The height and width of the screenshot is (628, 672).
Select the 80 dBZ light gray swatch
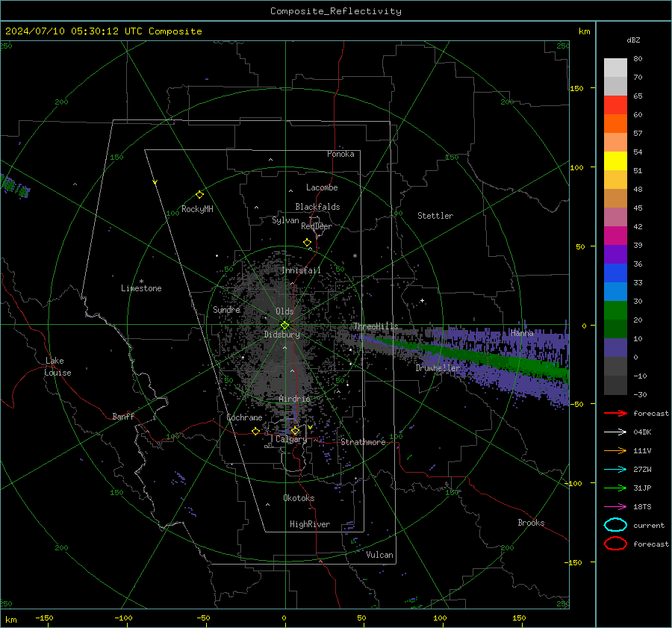pos(615,68)
